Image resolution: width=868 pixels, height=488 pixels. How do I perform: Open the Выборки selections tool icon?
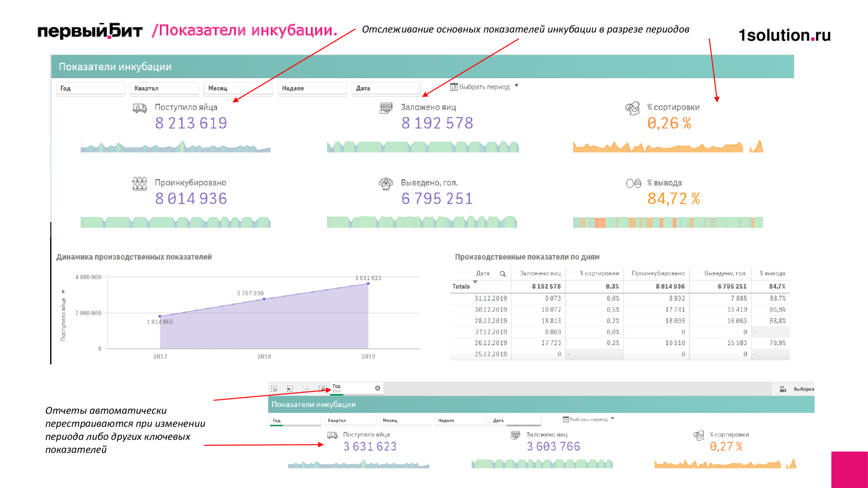783,389
